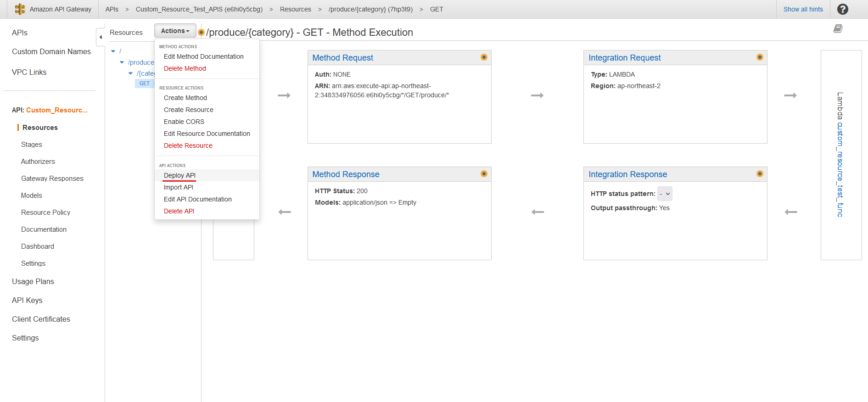Open the bottom account Settings sidebar item
The image size is (868, 402).
click(x=25, y=338)
